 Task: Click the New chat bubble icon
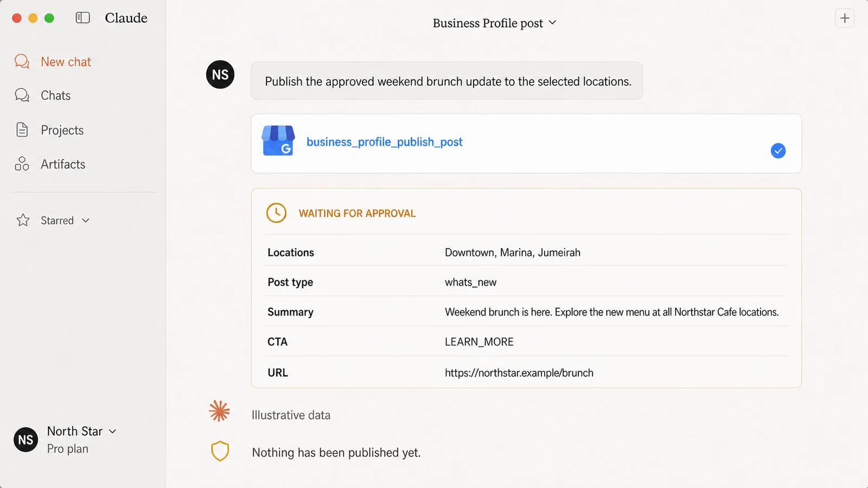coord(22,61)
